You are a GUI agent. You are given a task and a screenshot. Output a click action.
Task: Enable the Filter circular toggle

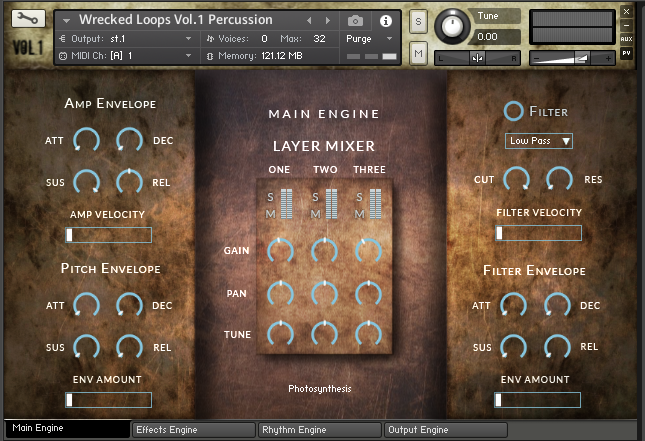pos(513,111)
